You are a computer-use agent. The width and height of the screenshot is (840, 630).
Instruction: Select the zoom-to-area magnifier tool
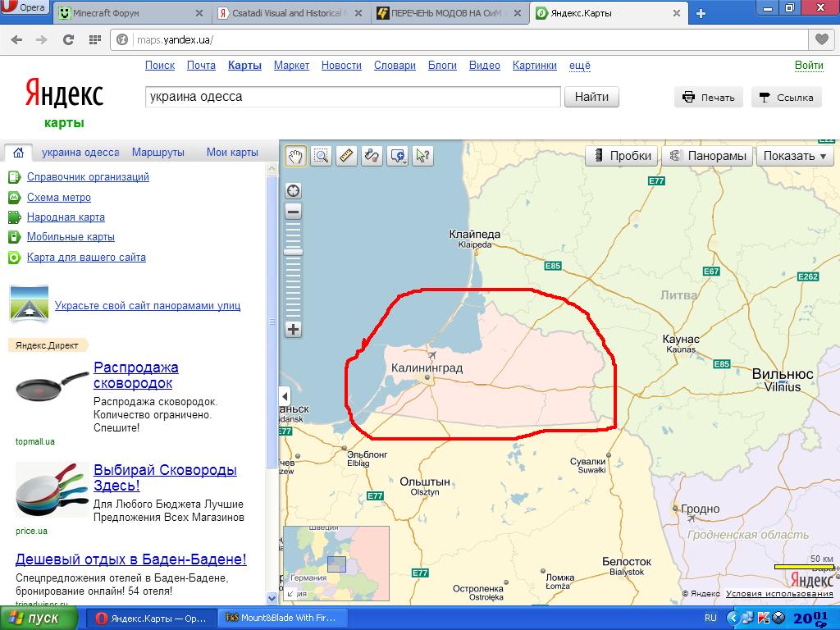(x=321, y=156)
